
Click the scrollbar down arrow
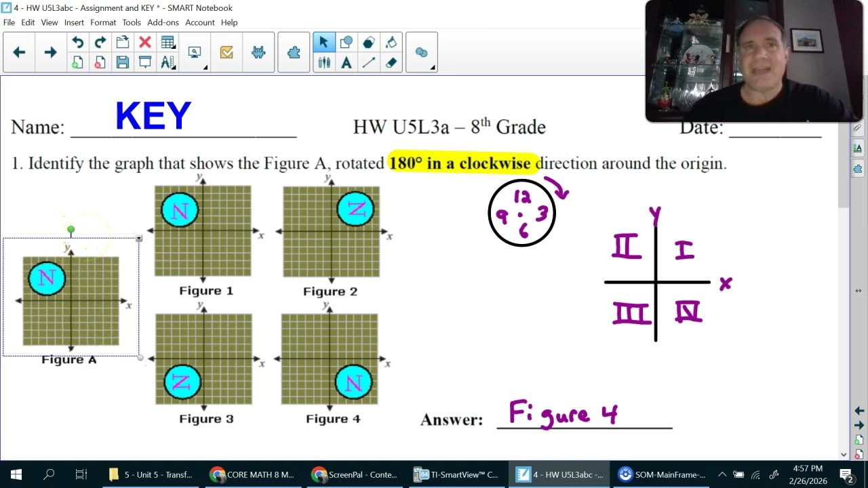844,454
